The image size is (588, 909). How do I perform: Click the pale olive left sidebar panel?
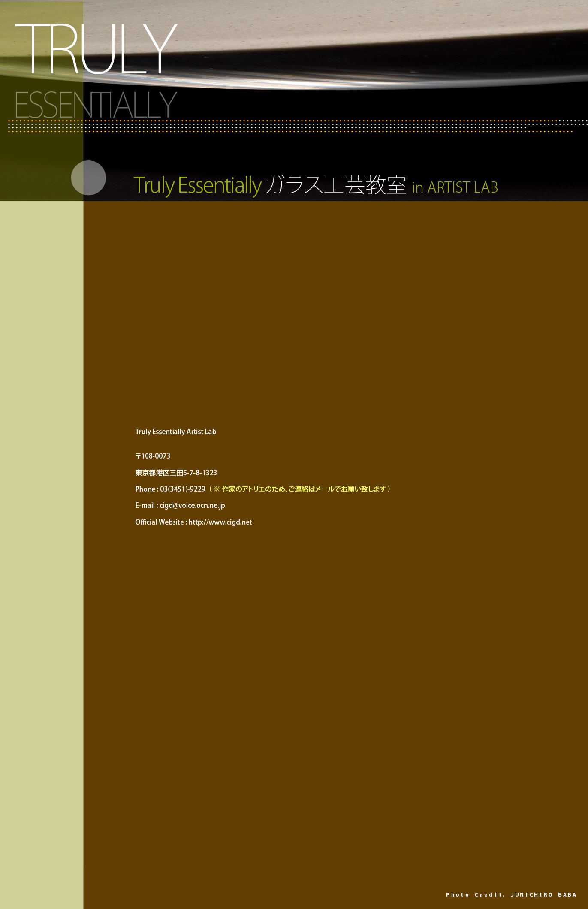(41, 558)
